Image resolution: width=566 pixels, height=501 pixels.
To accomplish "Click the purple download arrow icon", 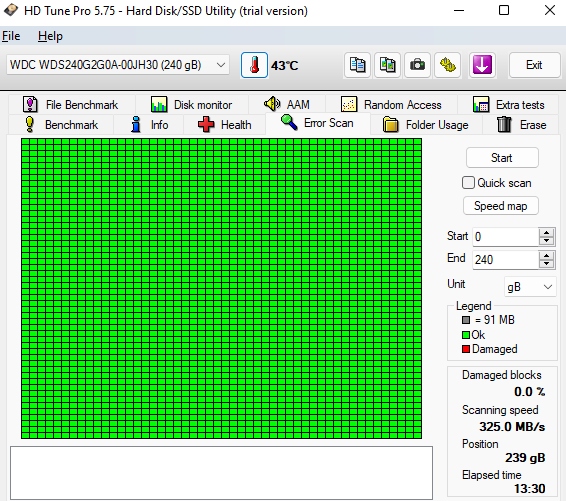I will pyautogui.click(x=482, y=65).
